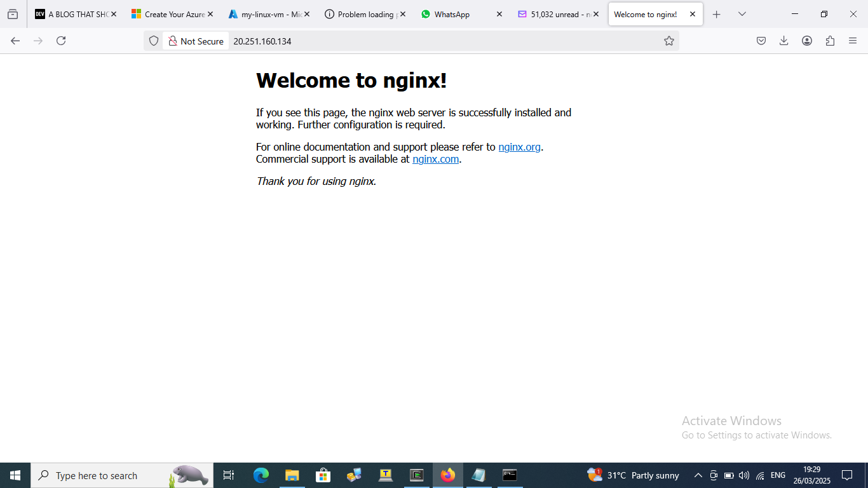868x488 pixels.
Task: Open the Firefox application menu
Action: 853,41
